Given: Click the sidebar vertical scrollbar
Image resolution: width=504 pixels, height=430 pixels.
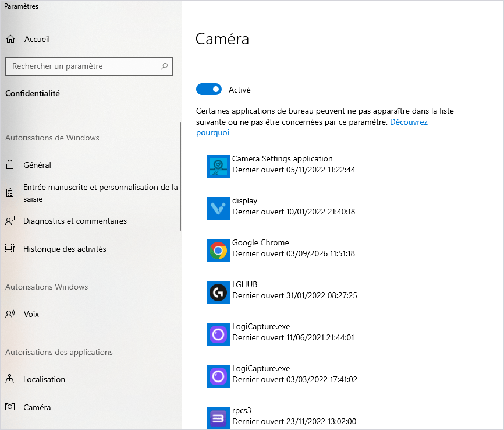Looking at the screenshot, I should coord(180,177).
